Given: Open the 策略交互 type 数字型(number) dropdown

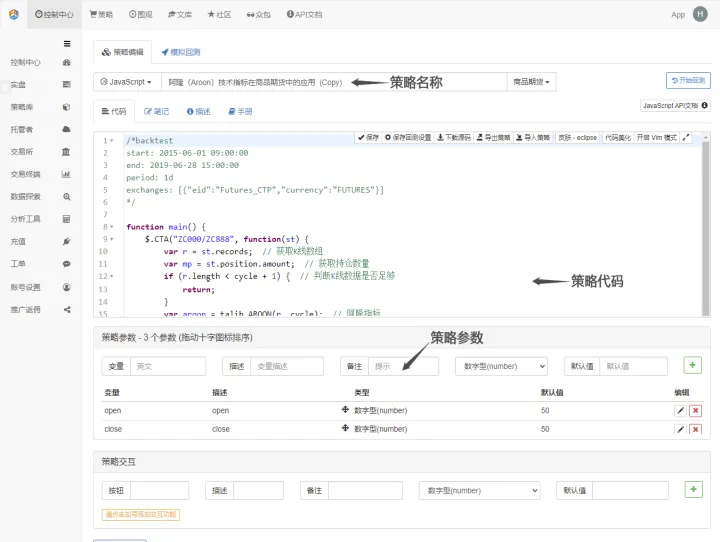Looking at the screenshot, I should (479, 491).
